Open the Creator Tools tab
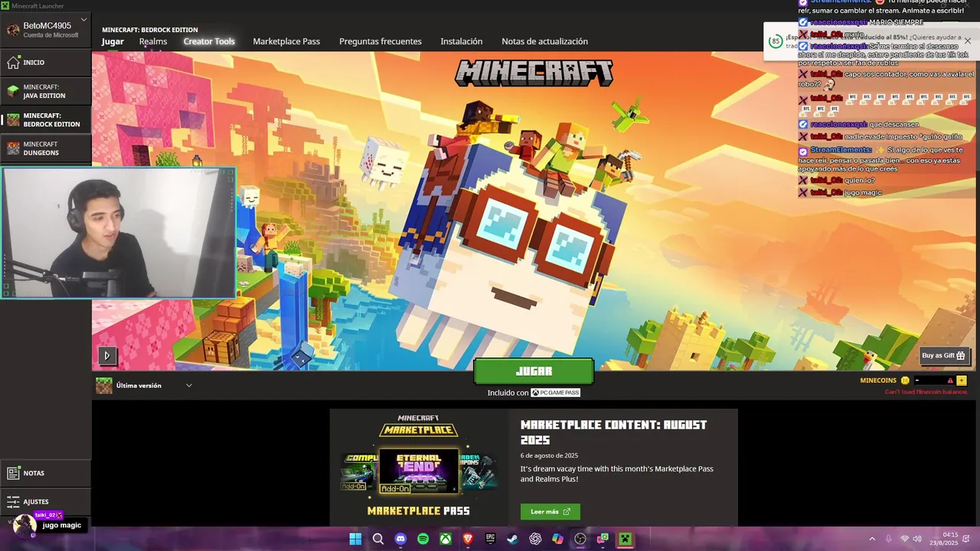Screen dimensions: 980x551 pyautogui.click(x=209, y=41)
